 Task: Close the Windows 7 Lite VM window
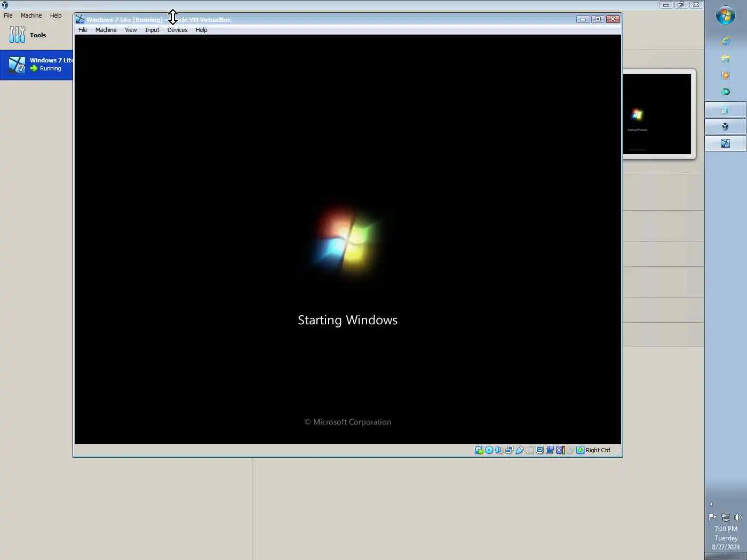613,19
